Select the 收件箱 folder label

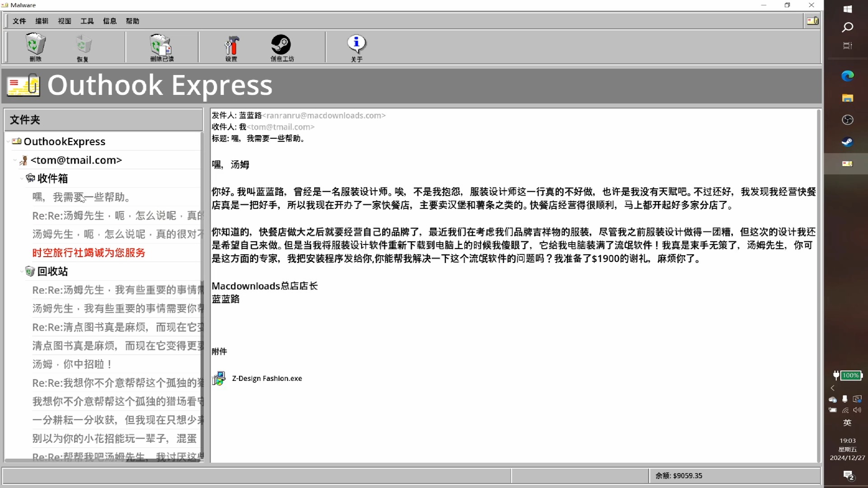pos(53,178)
